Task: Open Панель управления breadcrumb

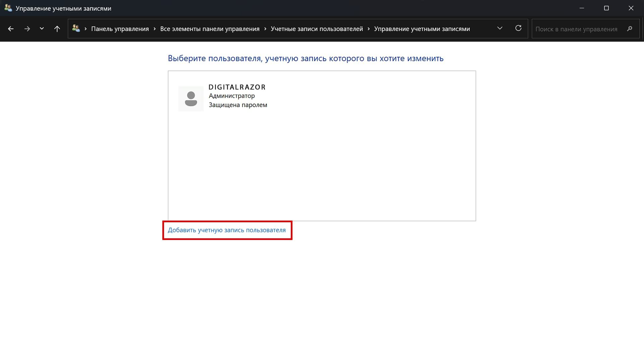Action: coord(120,29)
